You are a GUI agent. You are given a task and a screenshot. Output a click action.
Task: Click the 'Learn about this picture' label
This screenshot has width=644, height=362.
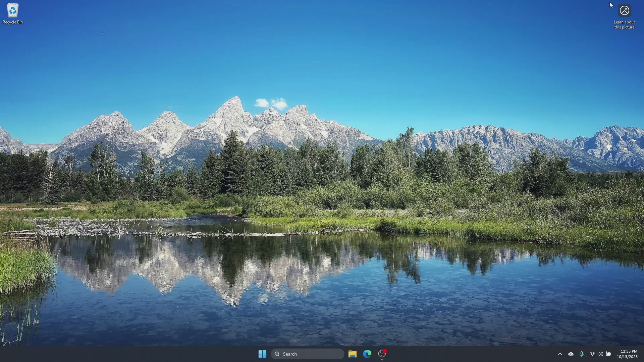pyautogui.click(x=624, y=25)
